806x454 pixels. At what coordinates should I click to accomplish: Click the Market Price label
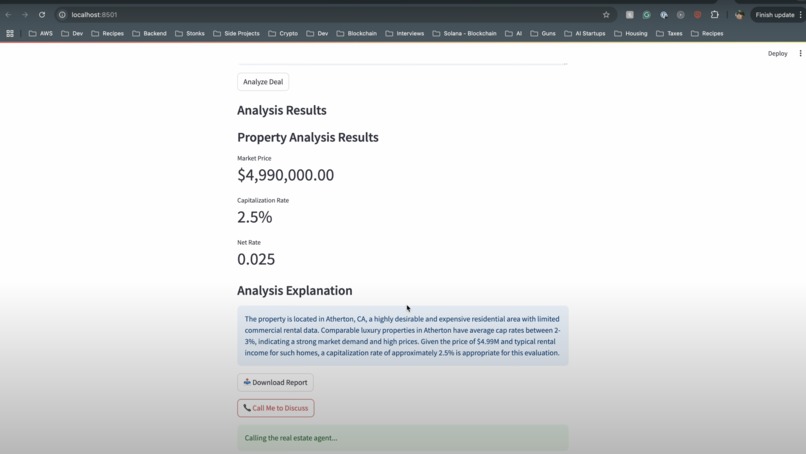click(254, 158)
